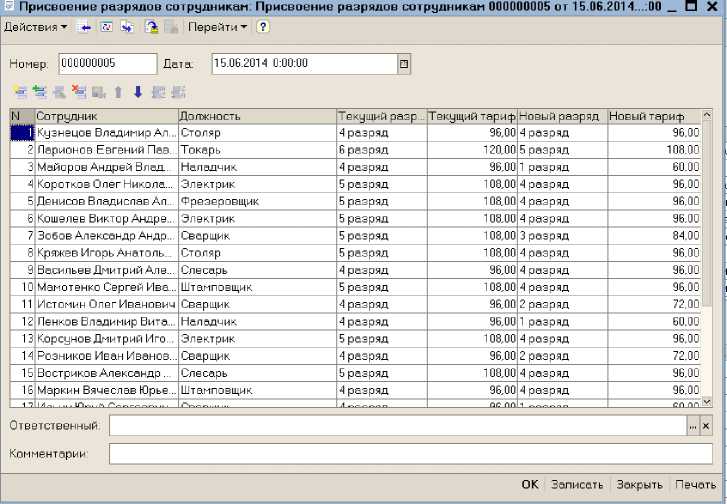The height and width of the screenshot is (504, 727).
Task: Click the ellipsis button in Ответственный field
Action: (x=691, y=426)
